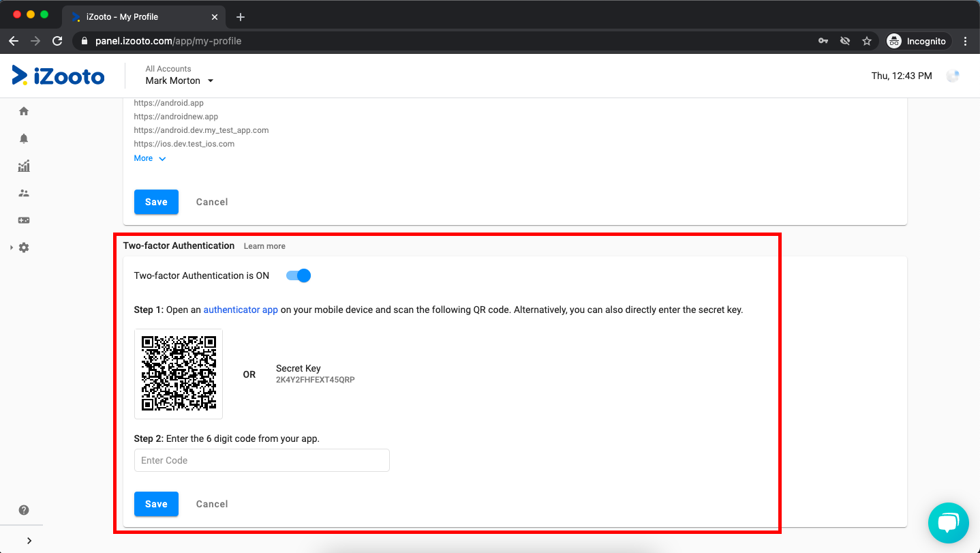
Task: Turn off the Two-factor Authentication switch
Action: 298,275
